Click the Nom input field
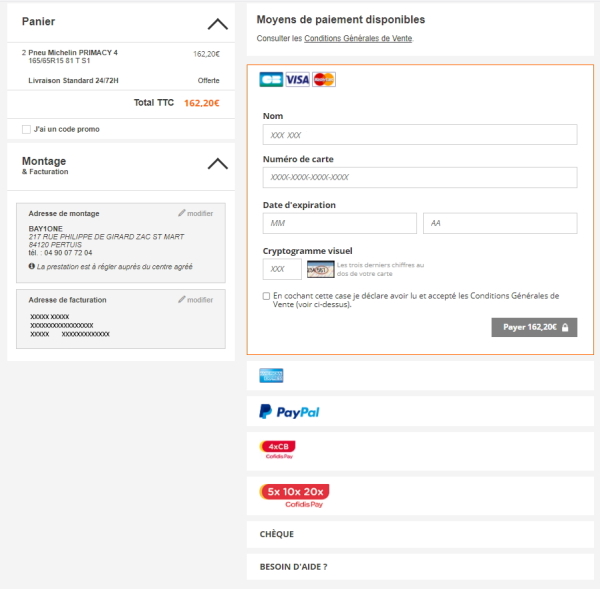This screenshot has width=600, height=589. [x=420, y=134]
